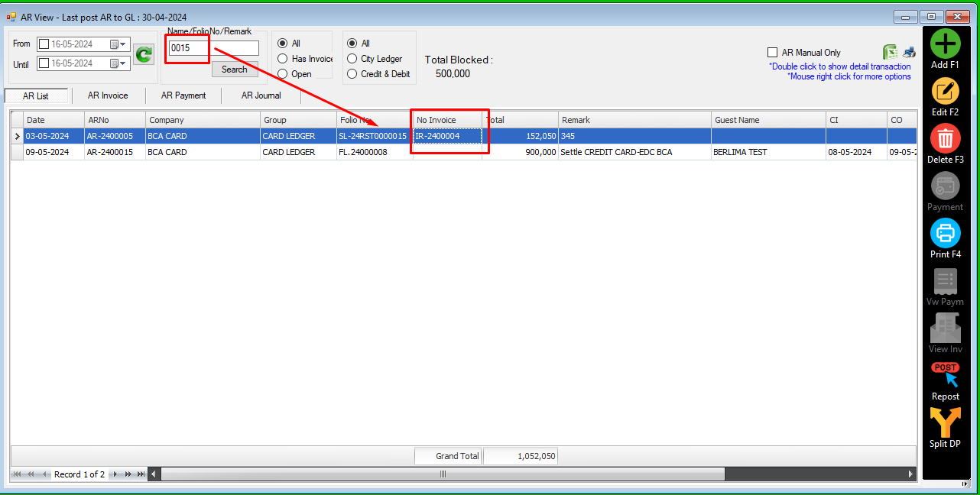Sort by ARNo column header
The height and width of the screenshot is (495, 980).
[115, 120]
